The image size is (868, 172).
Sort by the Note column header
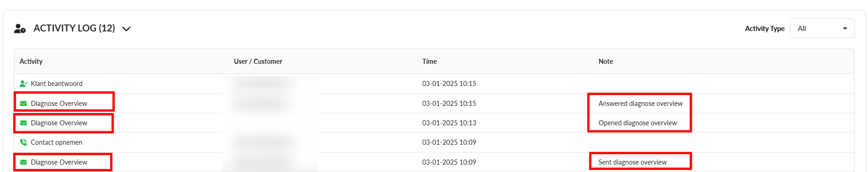point(606,61)
